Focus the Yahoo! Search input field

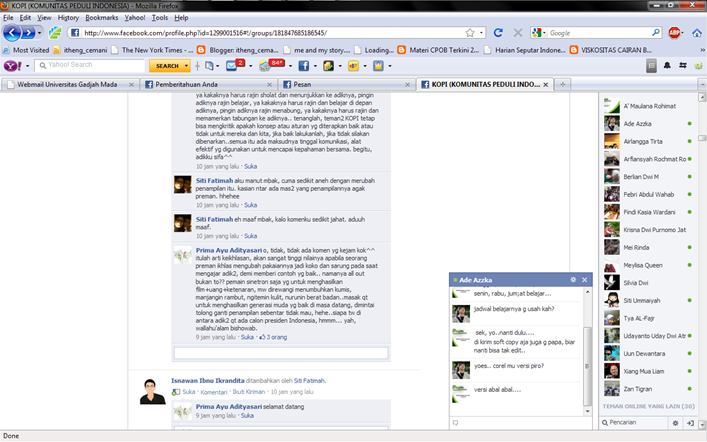90,65
